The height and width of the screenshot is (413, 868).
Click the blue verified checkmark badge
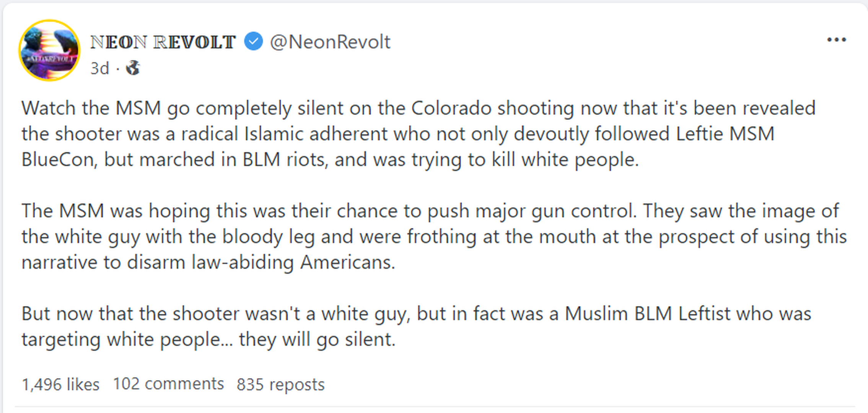click(253, 41)
